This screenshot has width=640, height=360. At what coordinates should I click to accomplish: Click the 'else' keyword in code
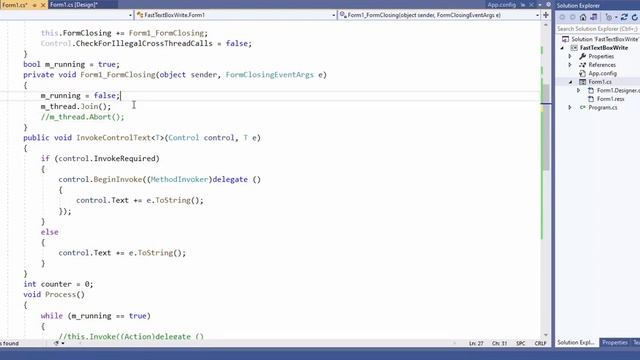pyautogui.click(x=49, y=232)
